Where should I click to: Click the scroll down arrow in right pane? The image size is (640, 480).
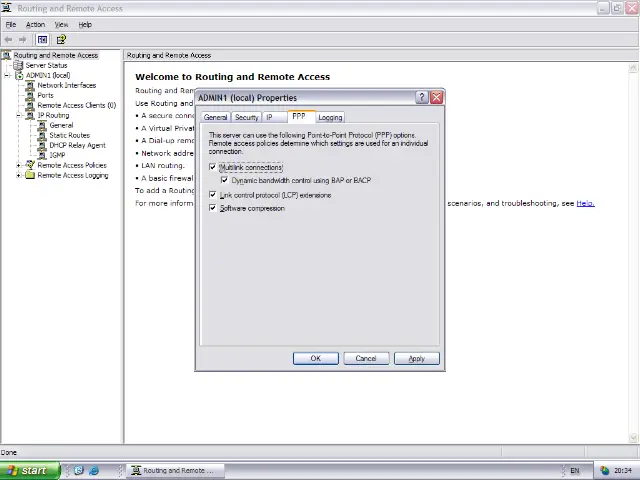click(x=633, y=438)
